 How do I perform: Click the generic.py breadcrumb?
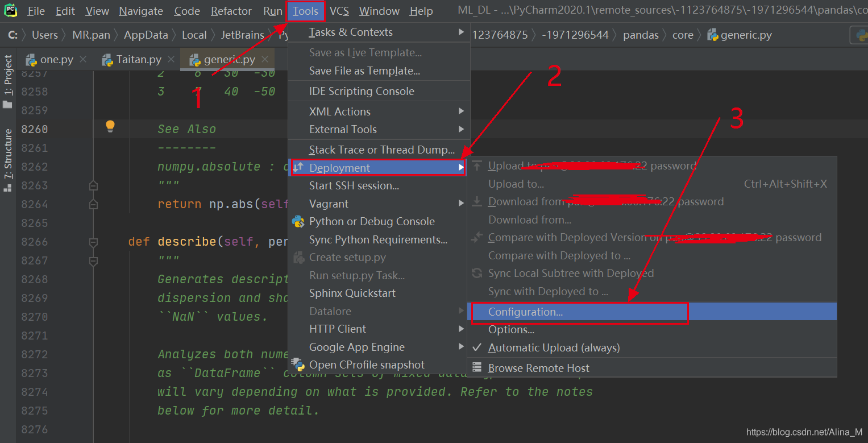click(740, 35)
